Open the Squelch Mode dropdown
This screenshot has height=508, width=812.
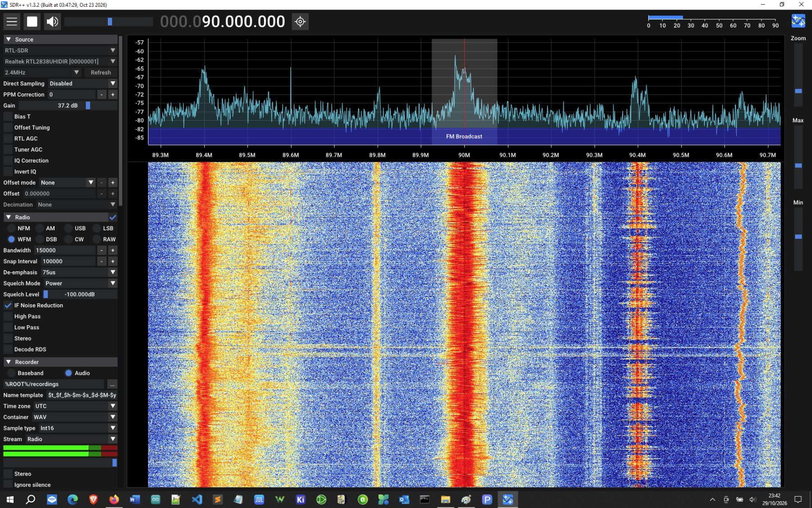click(80, 283)
